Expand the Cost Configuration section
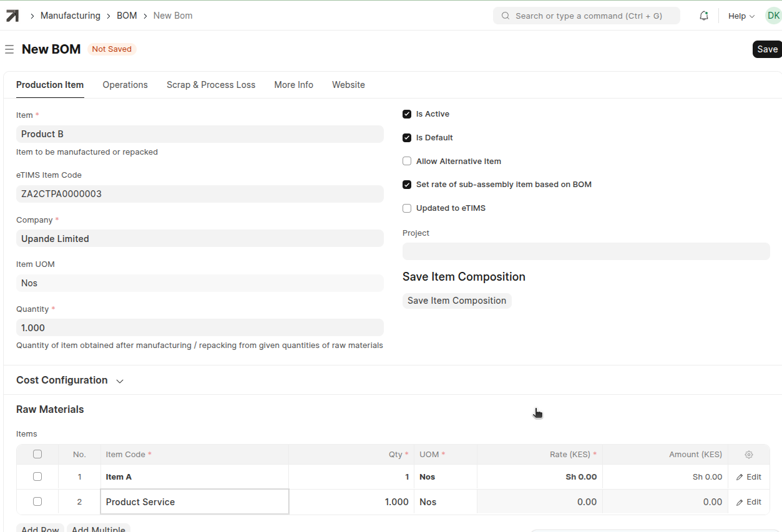Image resolution: width=782 pixels, height=532 pixels. (70, 380)
